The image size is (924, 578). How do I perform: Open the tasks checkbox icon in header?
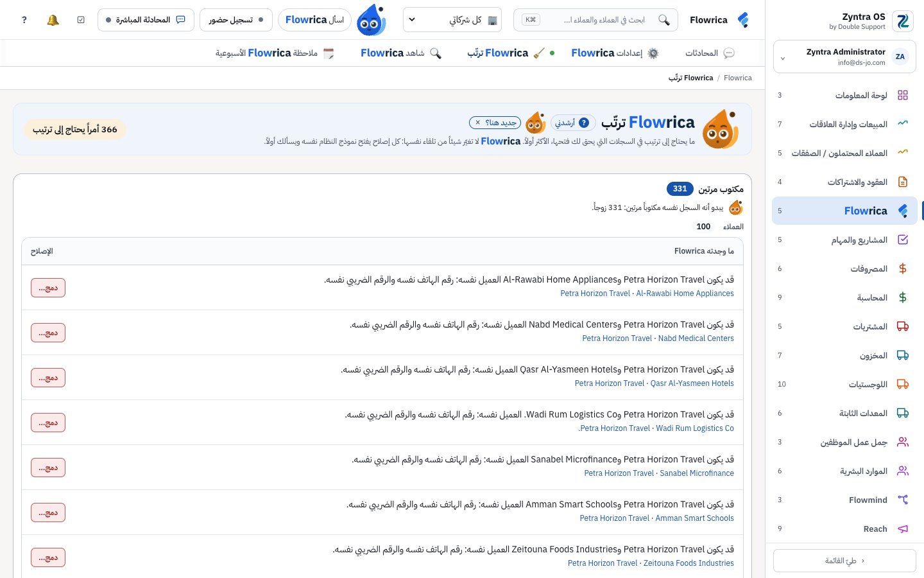click(x=81, y=20)
